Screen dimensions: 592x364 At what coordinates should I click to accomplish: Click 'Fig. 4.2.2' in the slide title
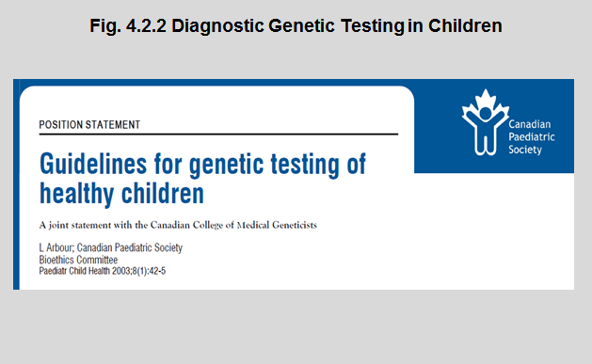tap(128, 26)
